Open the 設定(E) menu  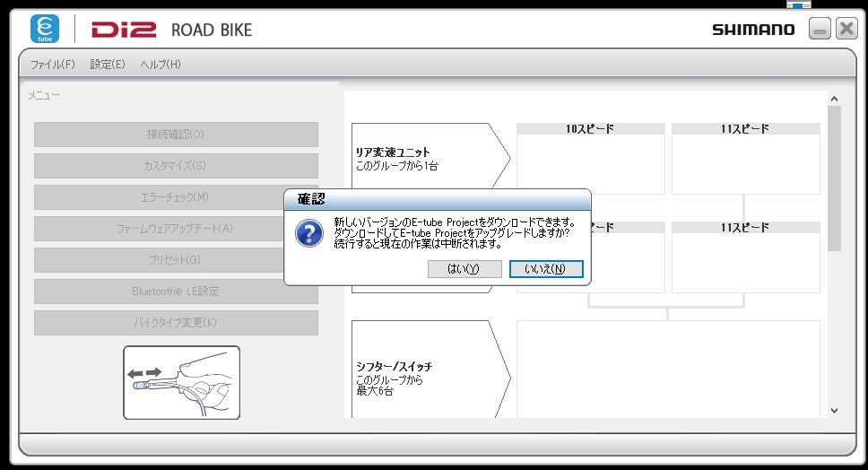108,65
